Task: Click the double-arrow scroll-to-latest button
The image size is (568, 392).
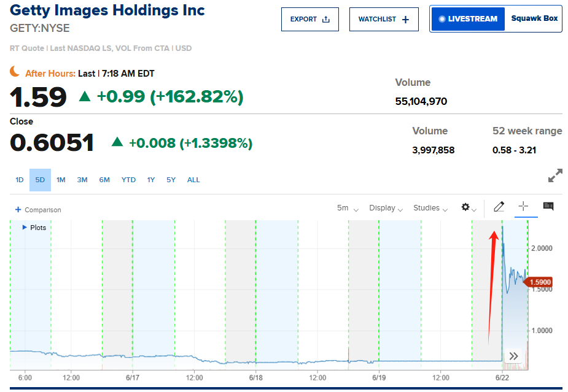Action: tap(513, 356)
